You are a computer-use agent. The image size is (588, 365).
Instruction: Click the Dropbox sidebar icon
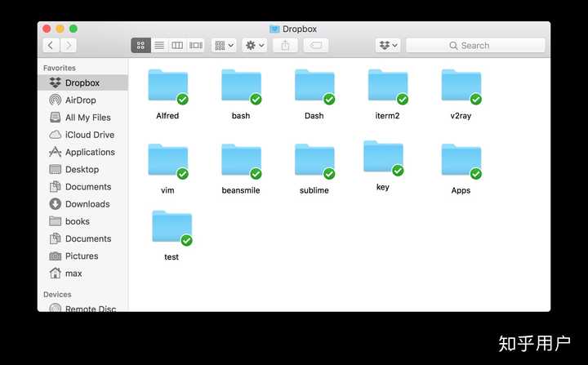[56, 82]
